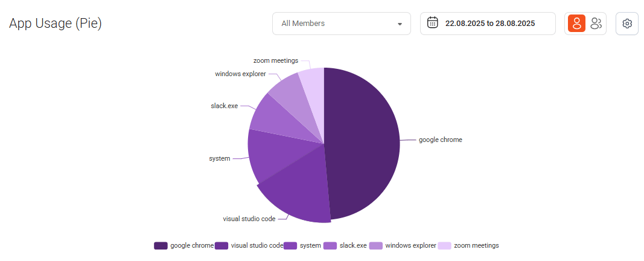Select the single user view icon
This screenshot has width=644, height=261.
(x=576, y=24)
